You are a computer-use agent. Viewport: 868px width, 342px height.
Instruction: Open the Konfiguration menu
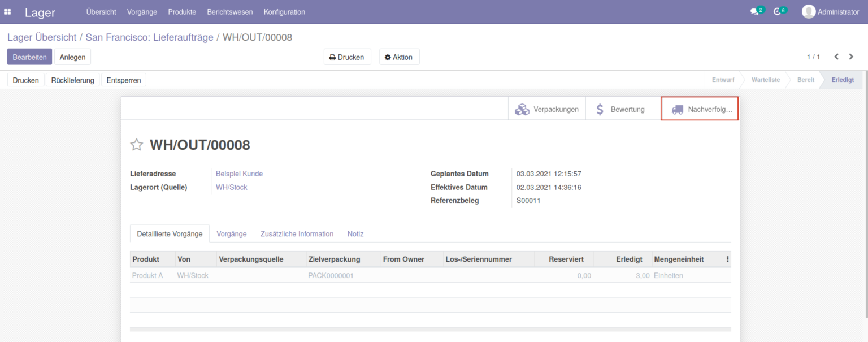284,11
